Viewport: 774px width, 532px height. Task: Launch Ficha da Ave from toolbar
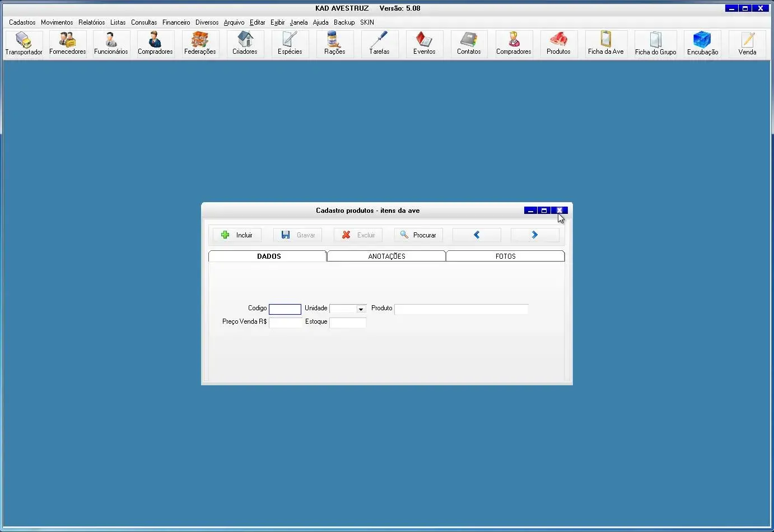pyautogui.click(x=605, y=44)
